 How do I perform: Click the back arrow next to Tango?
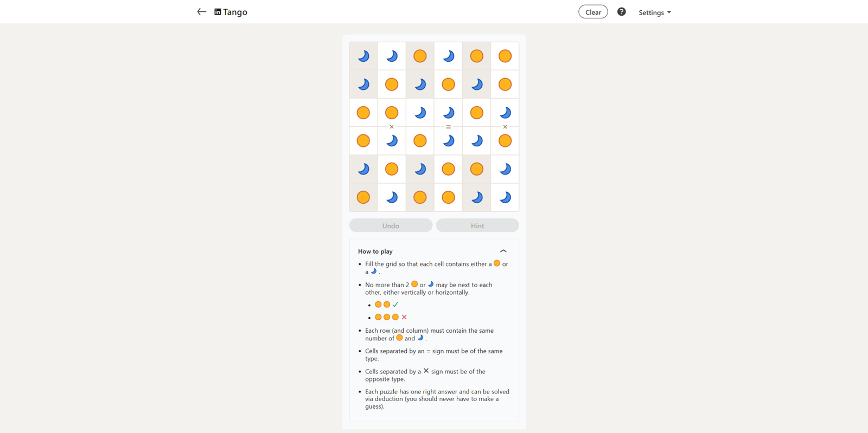201,12
